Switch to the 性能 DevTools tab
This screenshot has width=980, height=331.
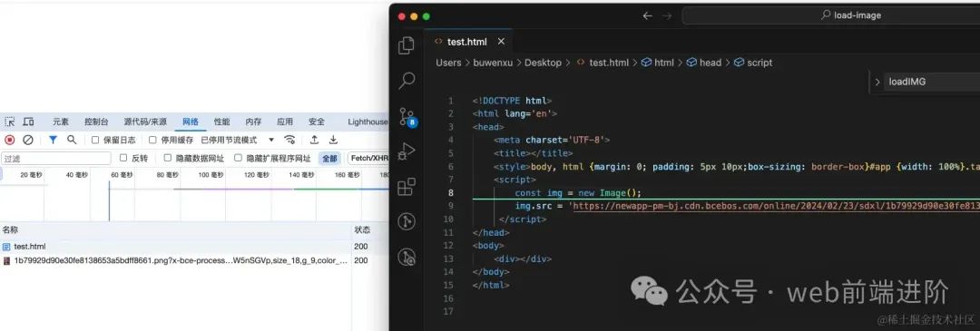[222, 122]
